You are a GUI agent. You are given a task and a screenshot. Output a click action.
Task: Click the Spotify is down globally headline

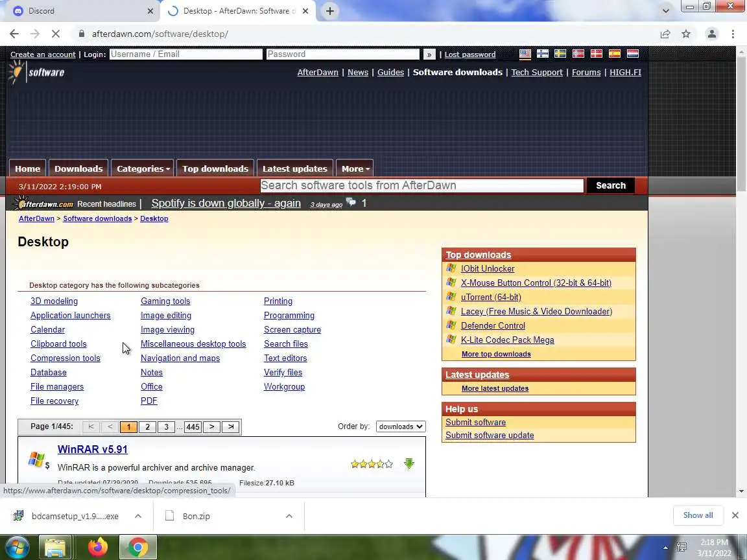[x=226, y=204]
